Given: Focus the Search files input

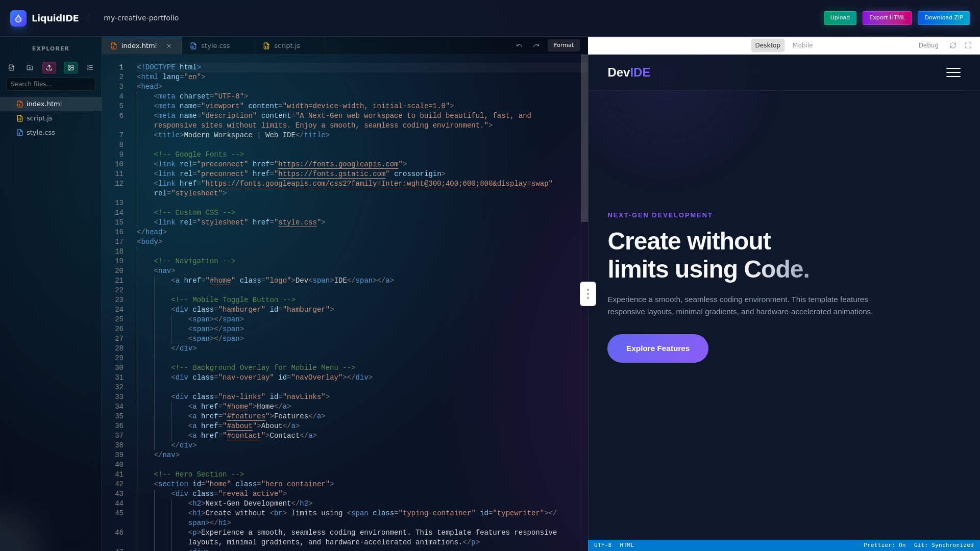Looking at the screenshot, I should pyautogui.click(x=51, y=84).
